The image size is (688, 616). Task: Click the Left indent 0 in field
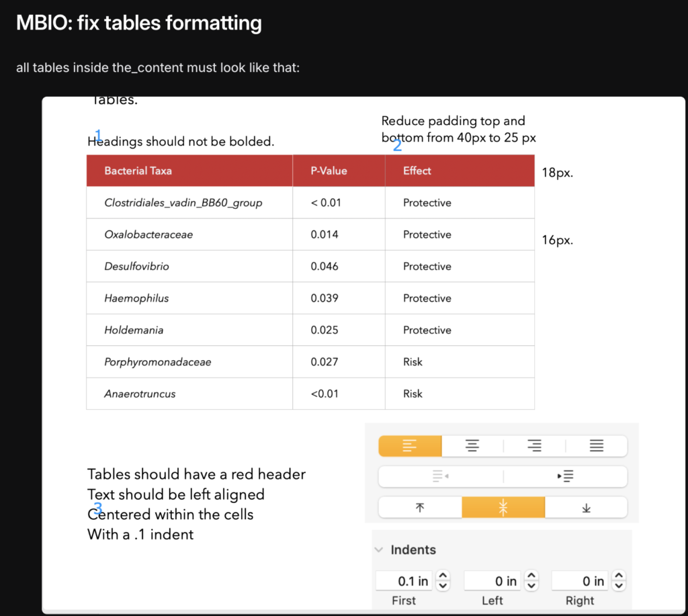492,580
